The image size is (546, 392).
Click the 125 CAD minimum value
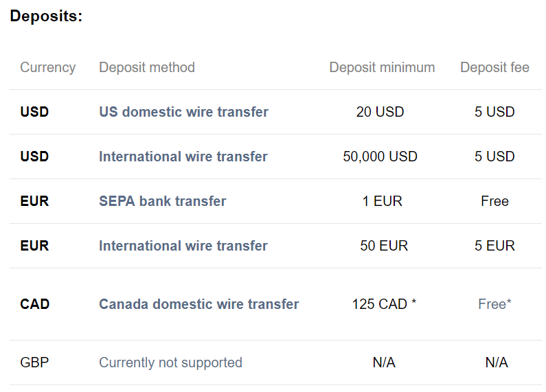384,304
